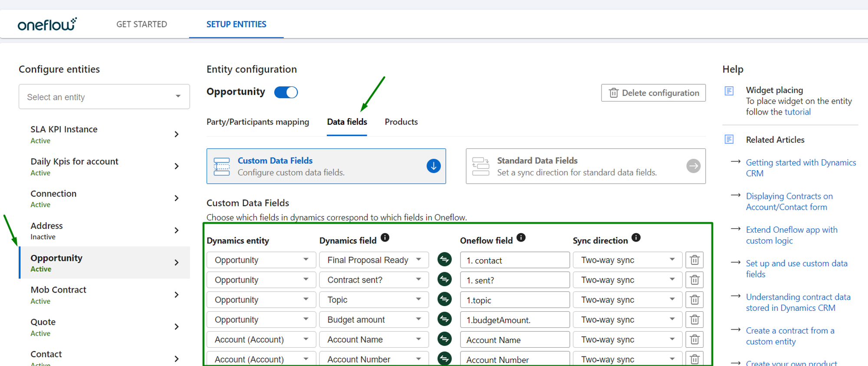Open the Standard Data Fields card
Screen dimensions: 868x366
pos(585,166)
